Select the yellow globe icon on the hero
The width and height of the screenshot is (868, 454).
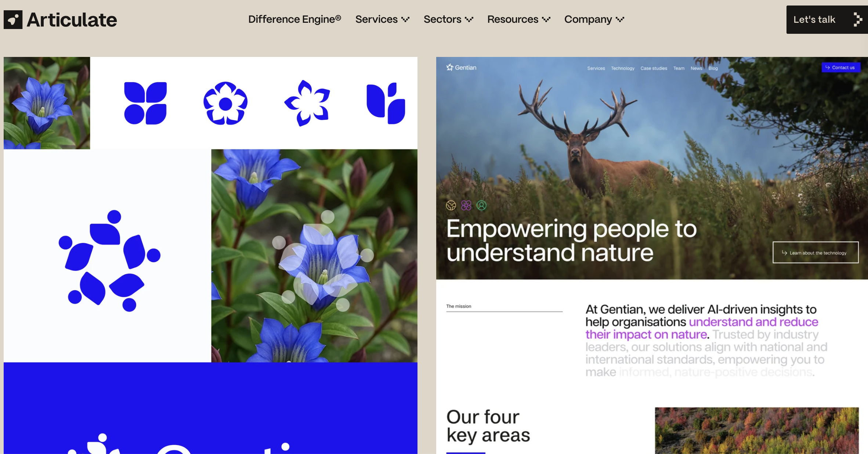(450, 205)
